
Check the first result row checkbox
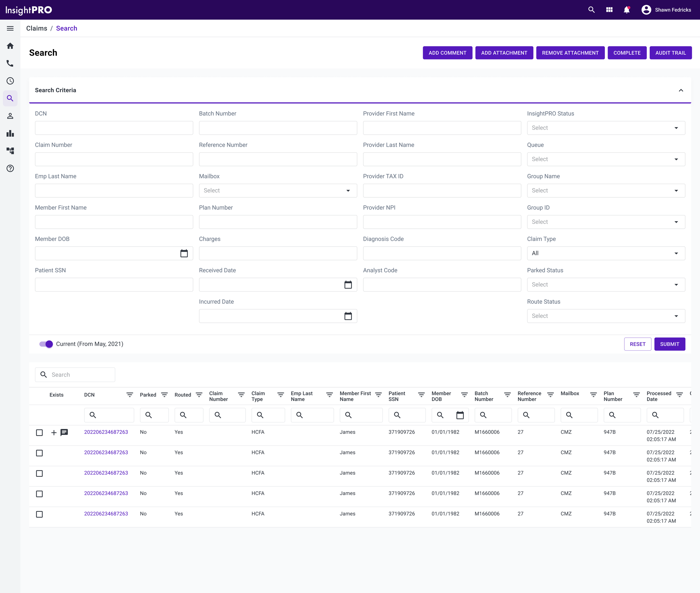pyautogui.click(x=39, y=432)
